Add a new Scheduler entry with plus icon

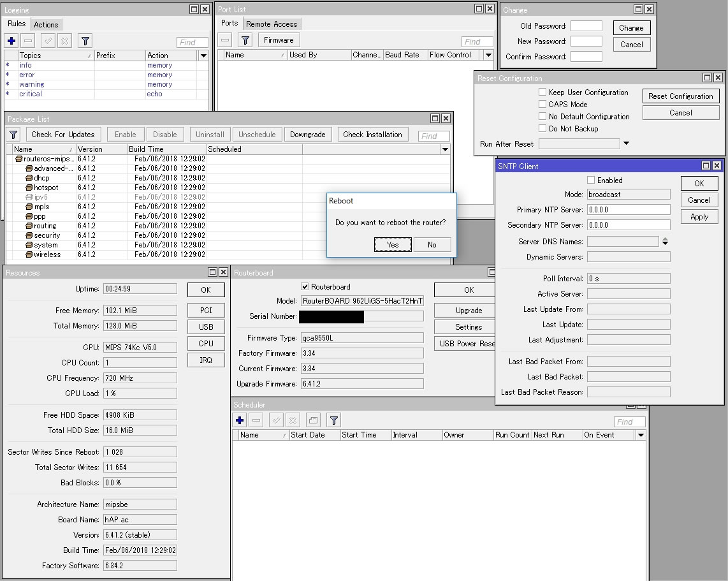point(240,420)
